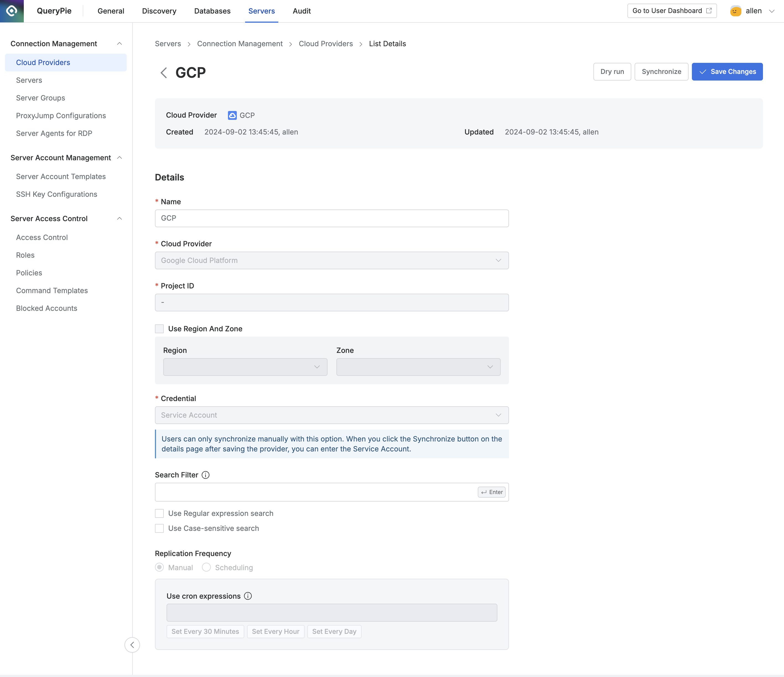Click the QueryPie logo icon
Screen dimensions: 784x677
pyautogui.click(x=12, y=11)
